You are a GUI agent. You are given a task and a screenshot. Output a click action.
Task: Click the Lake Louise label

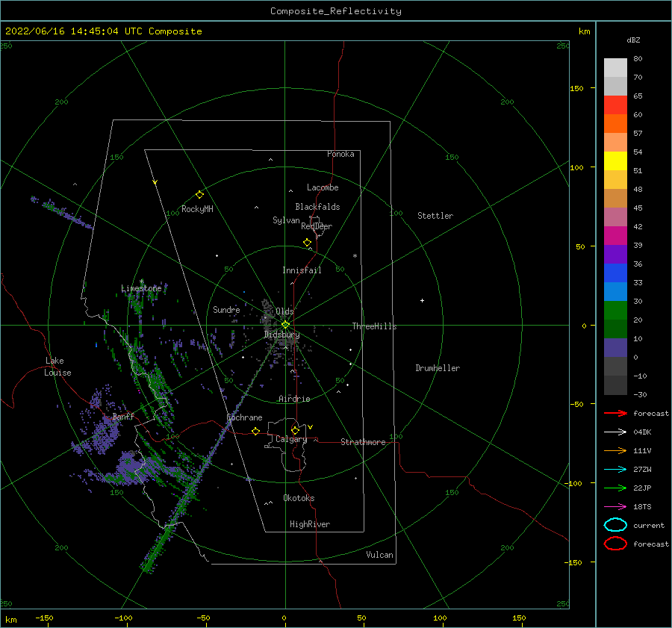point(57,367)
